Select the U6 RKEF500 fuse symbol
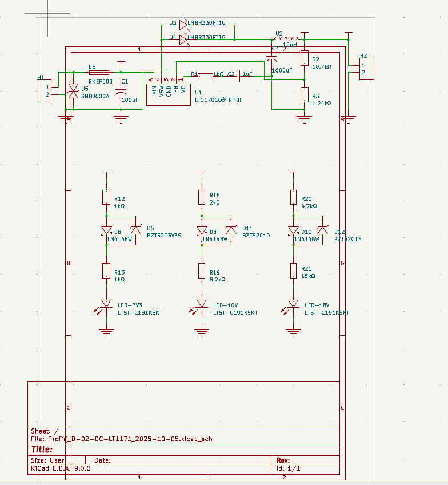This screenshot has height=485, width=448. point(99,73)
